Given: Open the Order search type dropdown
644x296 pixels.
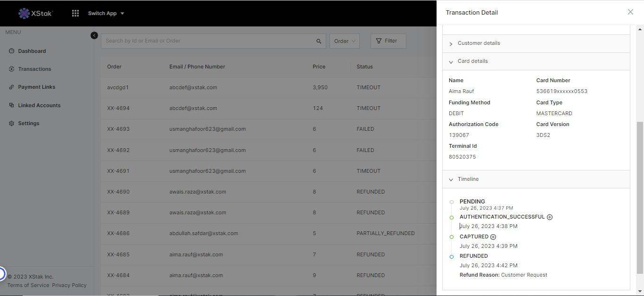Looking at the screenshot, I should point(345,41).
